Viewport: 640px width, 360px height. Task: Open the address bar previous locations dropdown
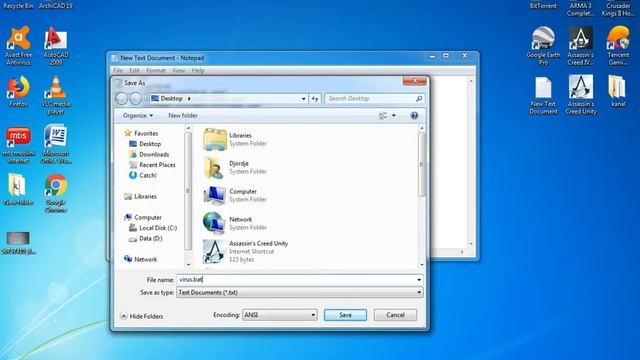[303, 98]
